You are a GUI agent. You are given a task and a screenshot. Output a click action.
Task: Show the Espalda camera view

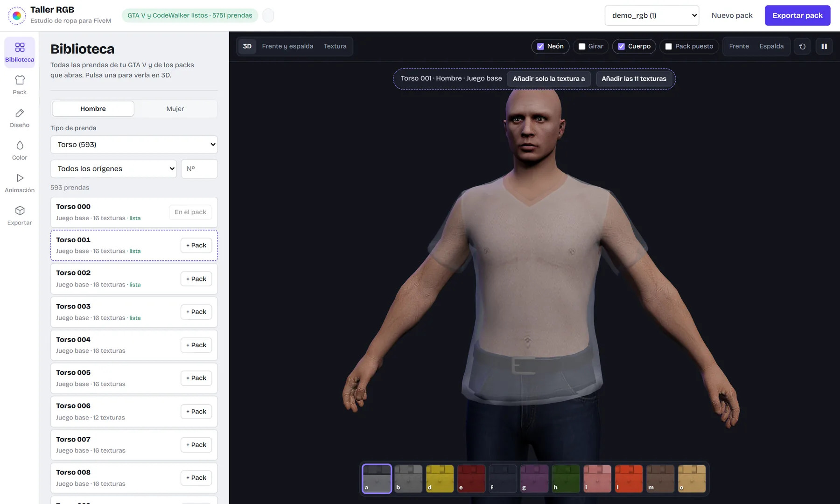(x=771, y=46)
